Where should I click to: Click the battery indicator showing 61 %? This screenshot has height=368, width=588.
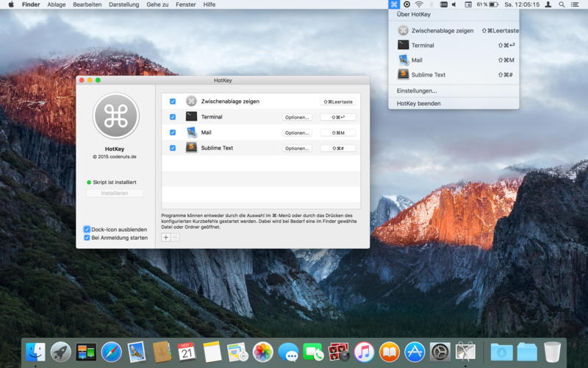click(487, 4)
